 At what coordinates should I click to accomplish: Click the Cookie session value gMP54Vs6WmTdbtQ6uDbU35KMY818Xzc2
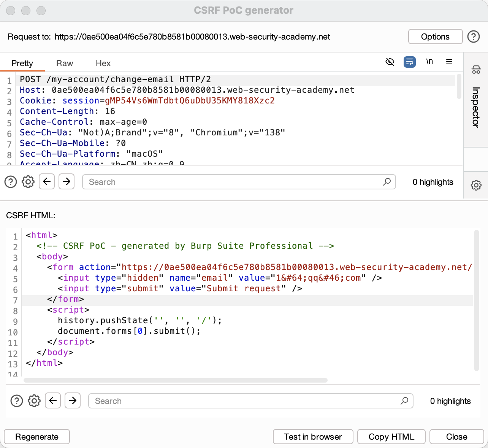pos(190,101)
